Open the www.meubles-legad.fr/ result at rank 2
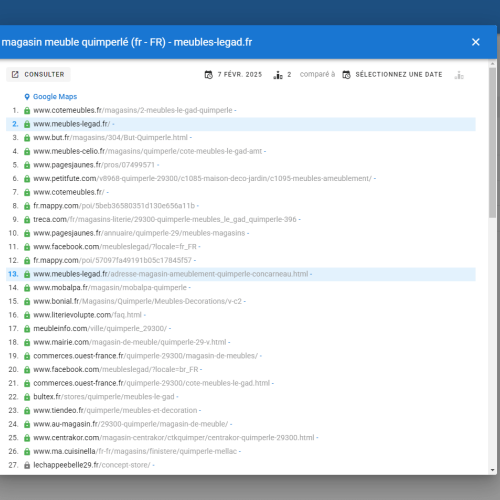The image size is (500, 500). [x=72, y=124]
